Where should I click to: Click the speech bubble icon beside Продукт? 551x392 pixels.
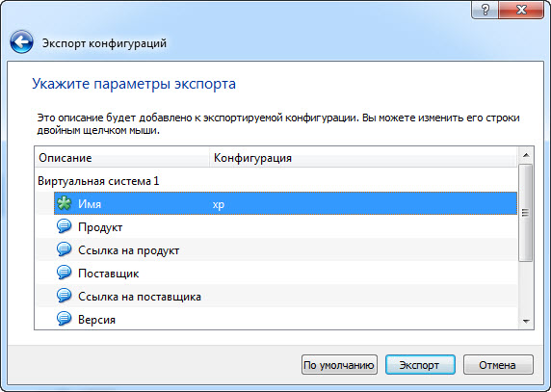pos(64,226)
